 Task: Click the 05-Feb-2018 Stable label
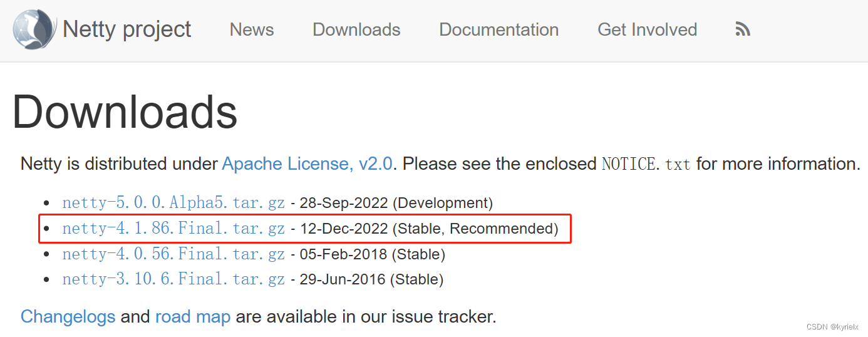[373, 254]
